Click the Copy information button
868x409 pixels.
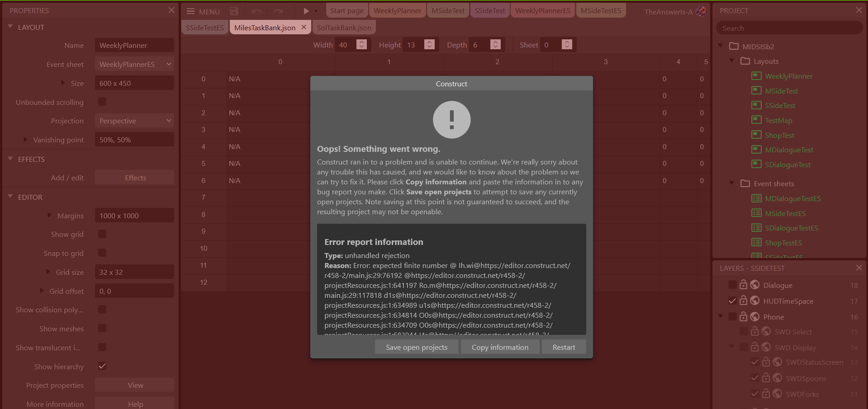(x=499, y=347)
